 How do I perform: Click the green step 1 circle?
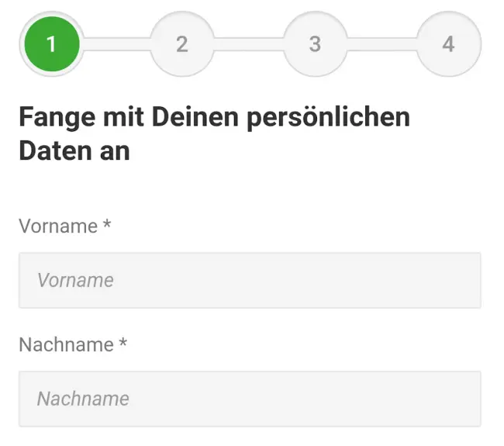pos(51,44)
